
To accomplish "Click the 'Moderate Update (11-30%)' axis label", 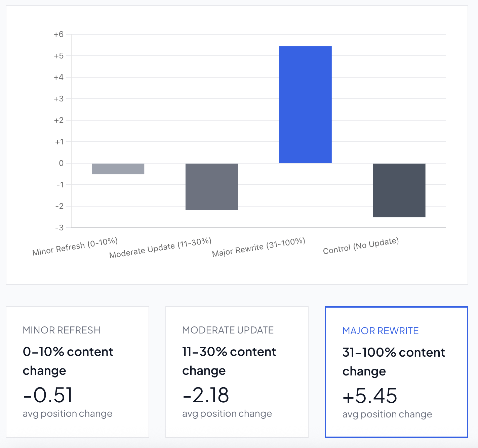I will pos(160,248).
